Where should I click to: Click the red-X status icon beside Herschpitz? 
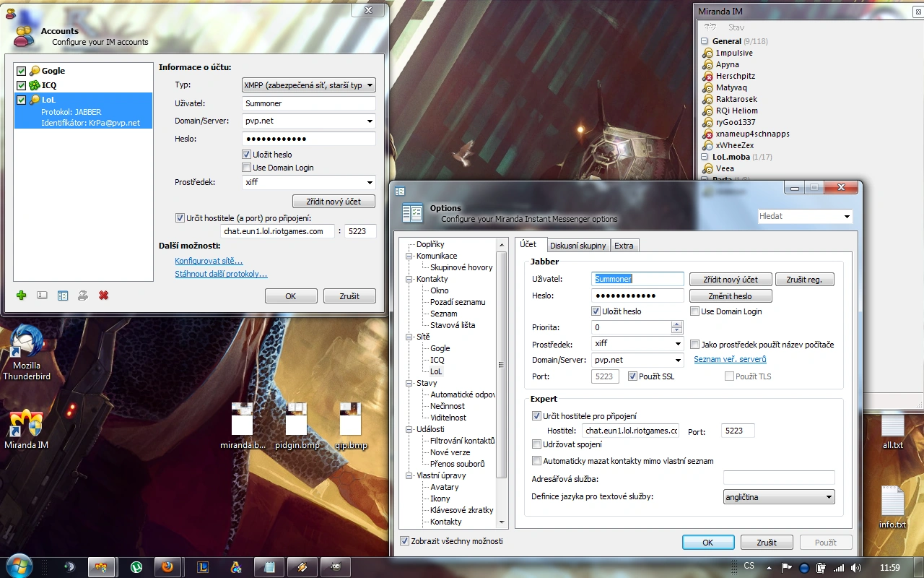708,76
